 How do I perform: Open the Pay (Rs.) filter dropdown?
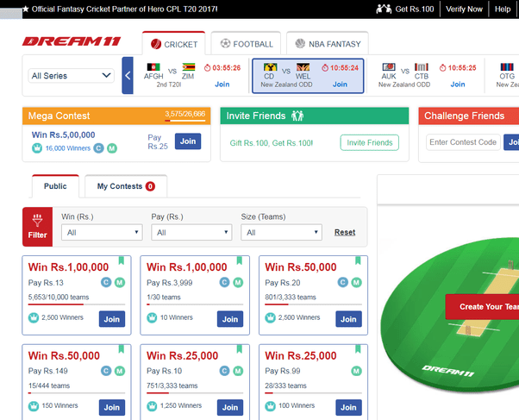click(191, 232)
